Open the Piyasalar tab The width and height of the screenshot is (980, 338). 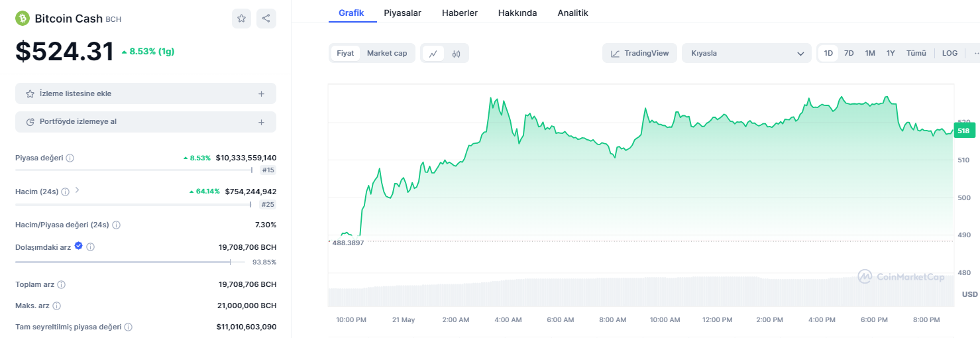(x=402, y=13)
